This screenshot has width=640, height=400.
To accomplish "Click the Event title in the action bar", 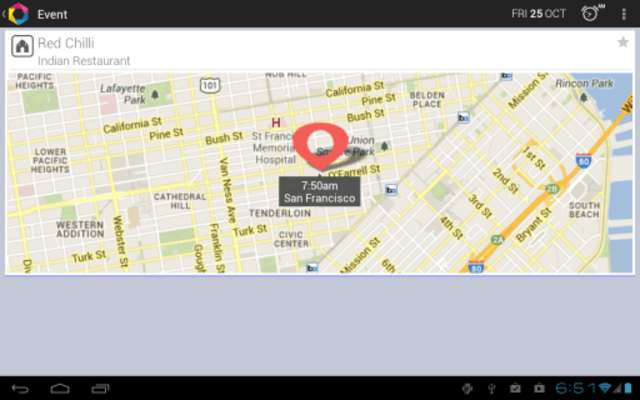I will point(52,14).
